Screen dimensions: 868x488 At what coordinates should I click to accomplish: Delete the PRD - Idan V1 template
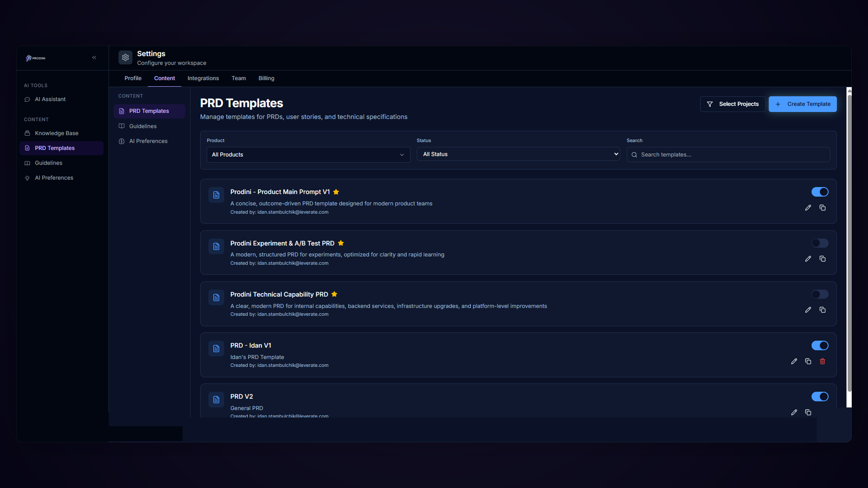tap(822, 361)
